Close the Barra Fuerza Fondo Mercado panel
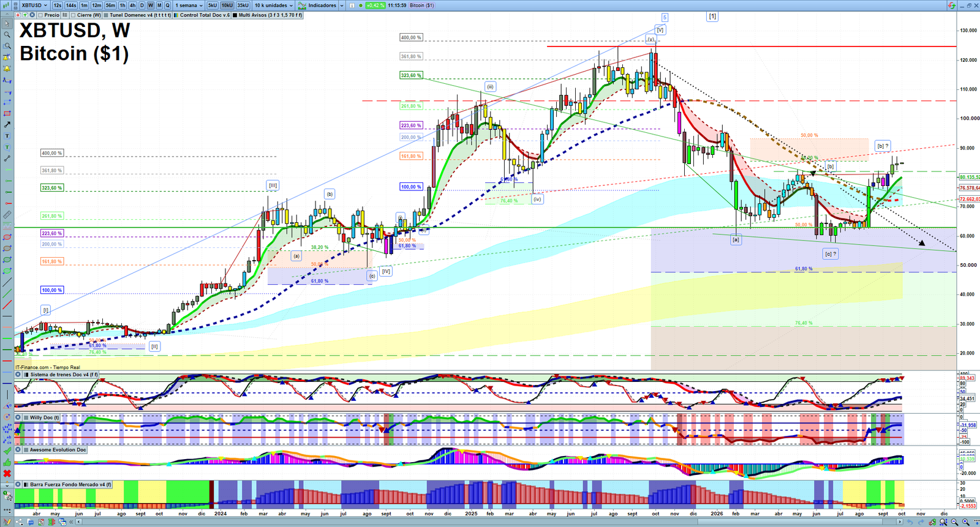Screen dimensions: 980x527 18,484
